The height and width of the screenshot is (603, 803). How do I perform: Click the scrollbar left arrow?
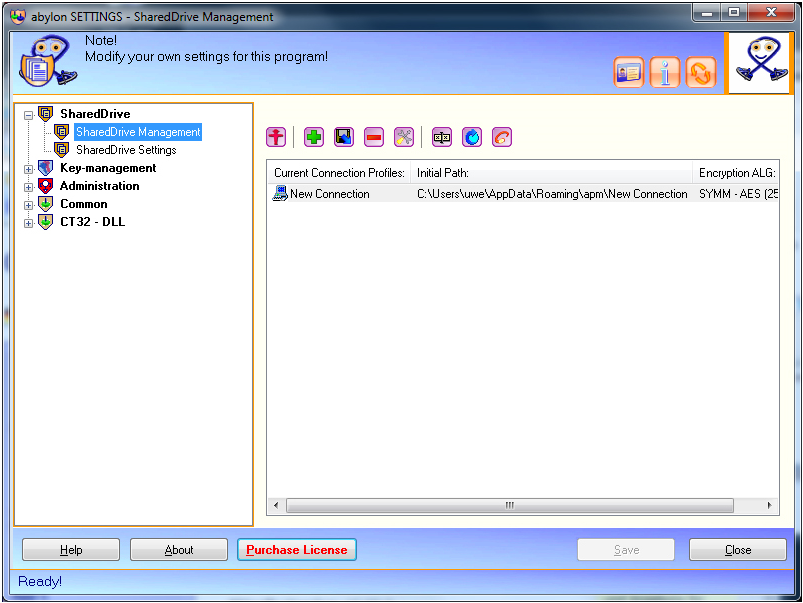pos(276,505)
